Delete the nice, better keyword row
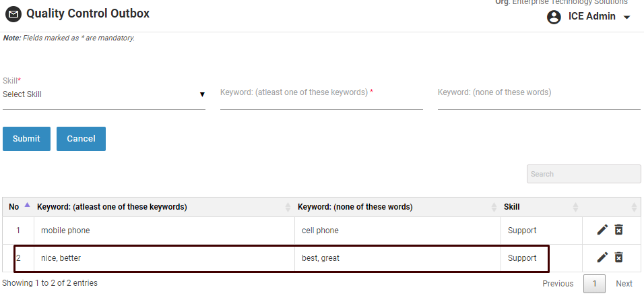 click(619, 257)
